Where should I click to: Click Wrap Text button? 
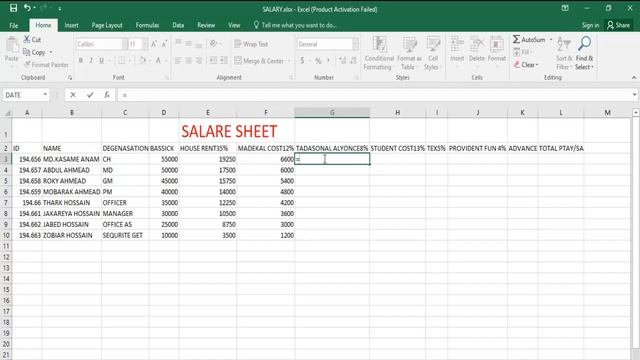[251, 44]
